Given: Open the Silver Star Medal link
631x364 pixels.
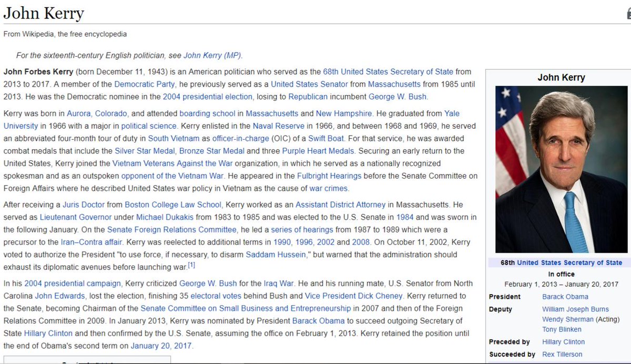Looking at the screenshot, I should pyautogui.click(x=145, y=151).
